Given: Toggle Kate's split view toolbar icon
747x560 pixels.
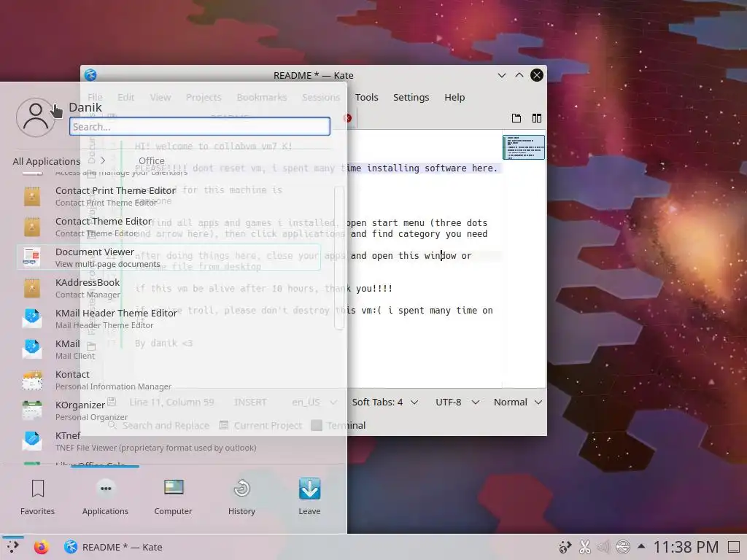Looking at the screenshot, I should (536, 118).
